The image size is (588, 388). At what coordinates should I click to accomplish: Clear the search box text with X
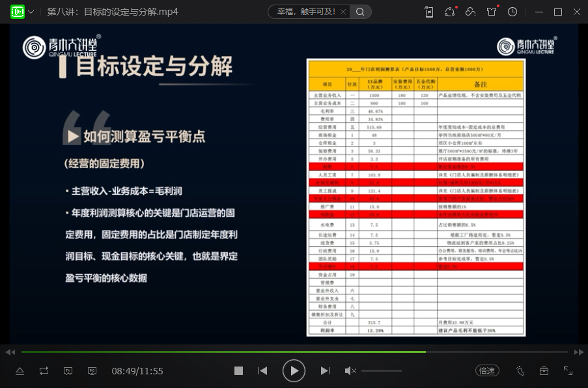(x=343, y=12)
